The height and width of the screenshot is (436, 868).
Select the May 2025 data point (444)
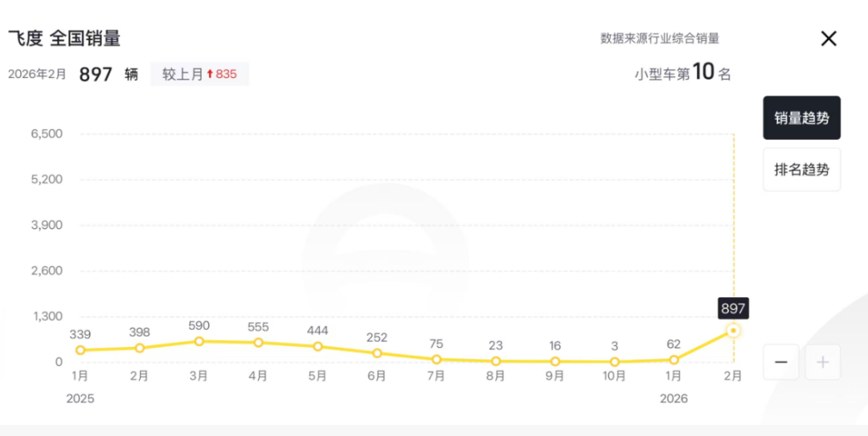[x=317, y=347]
